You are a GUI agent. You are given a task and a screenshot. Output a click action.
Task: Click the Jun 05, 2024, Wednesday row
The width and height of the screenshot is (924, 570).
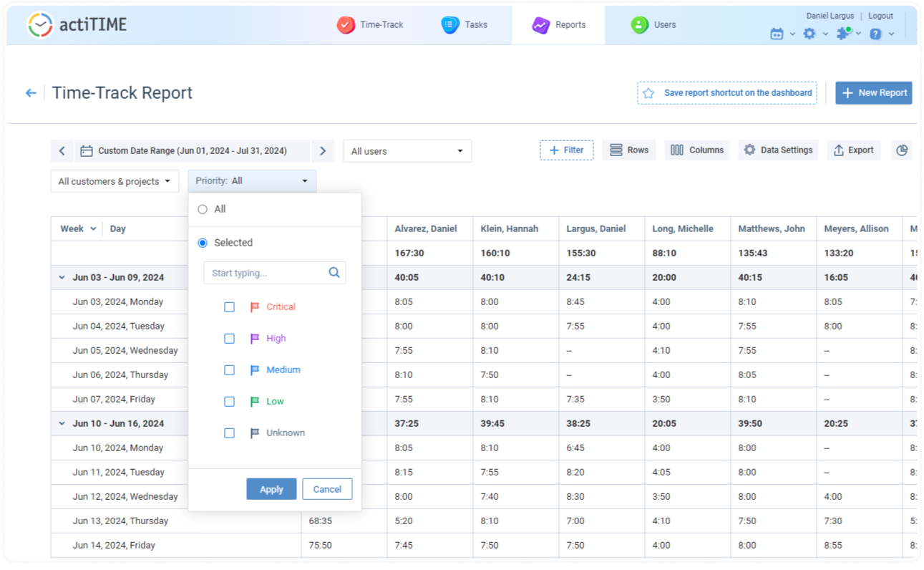[x=125, y=351]
